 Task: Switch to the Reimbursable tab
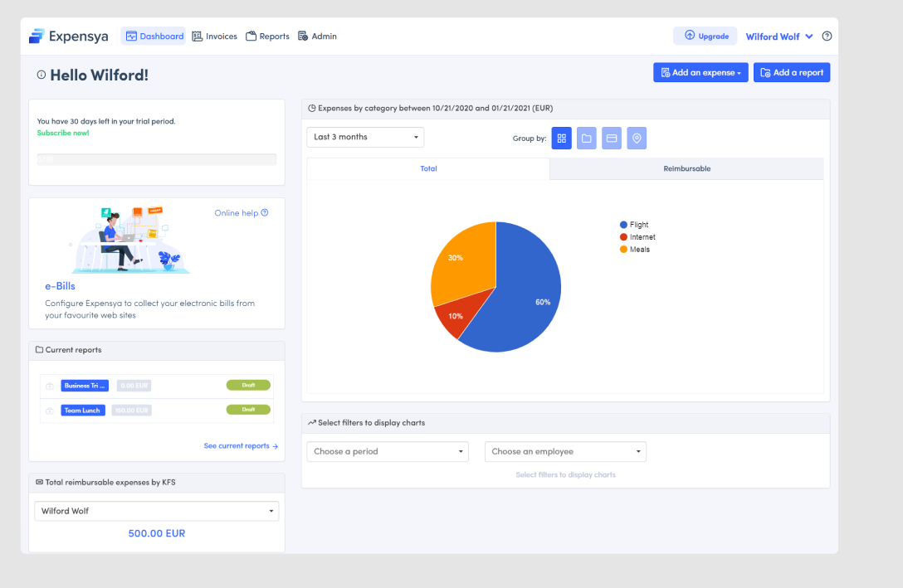coord(686,168)
